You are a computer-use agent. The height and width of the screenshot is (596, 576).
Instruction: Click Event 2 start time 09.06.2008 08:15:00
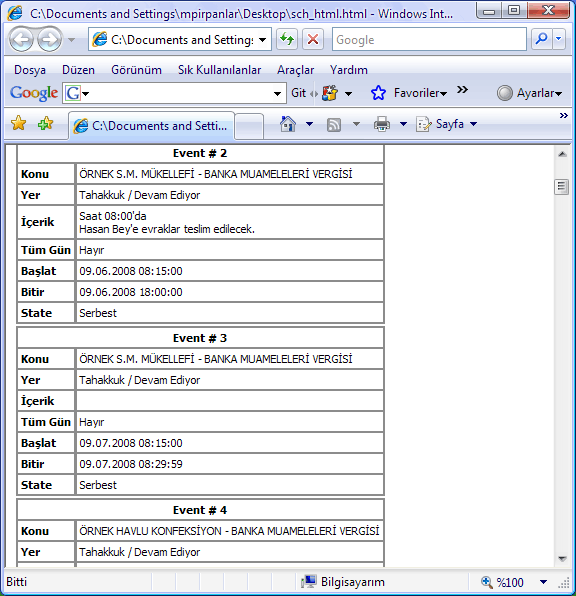pos(131,271)
